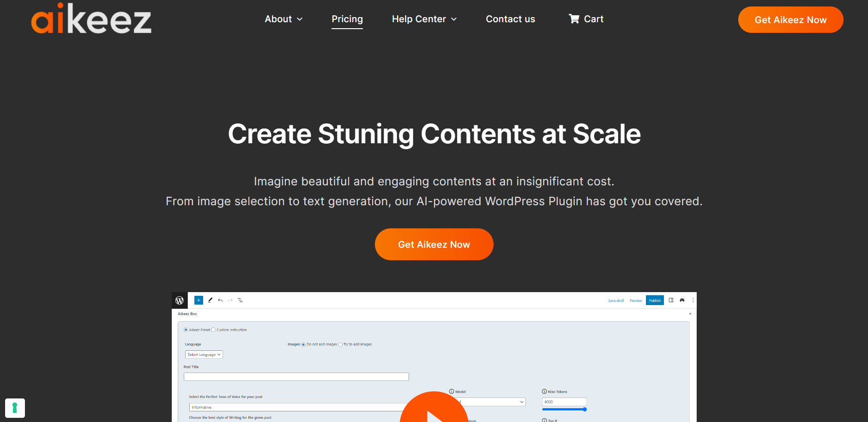Choose the Try to add images option

[x=340, y=344]
